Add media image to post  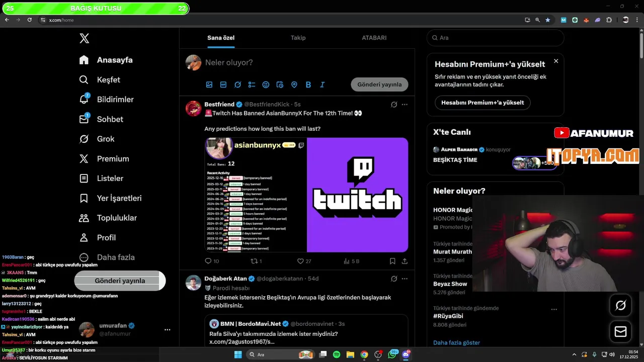(209, 84)
